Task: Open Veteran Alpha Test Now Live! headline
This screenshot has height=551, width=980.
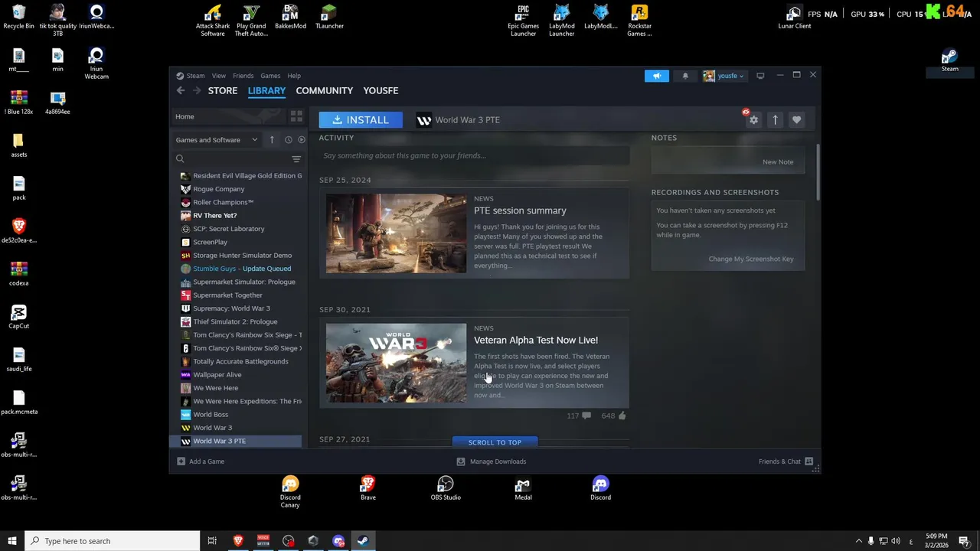Action: (x=536, y=340)
